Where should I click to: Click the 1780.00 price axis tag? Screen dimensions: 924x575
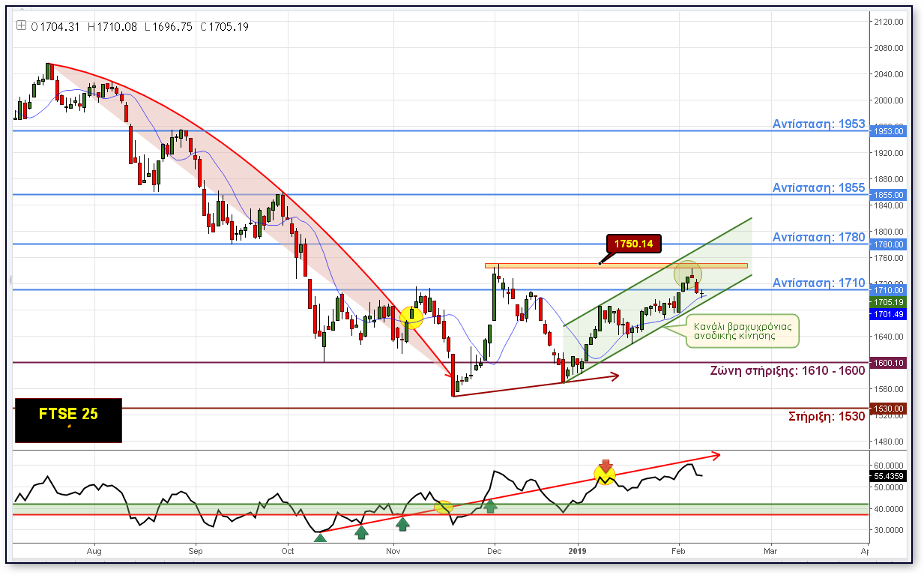pyautogui.click(x=888, y=244)
